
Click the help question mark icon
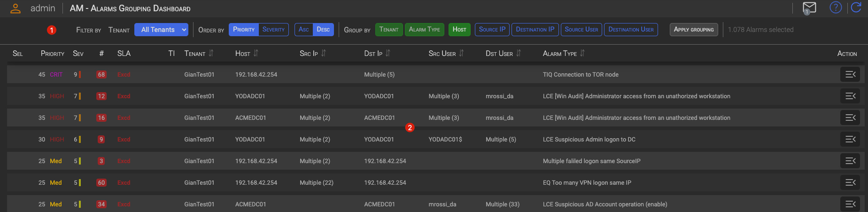[836, 8]
